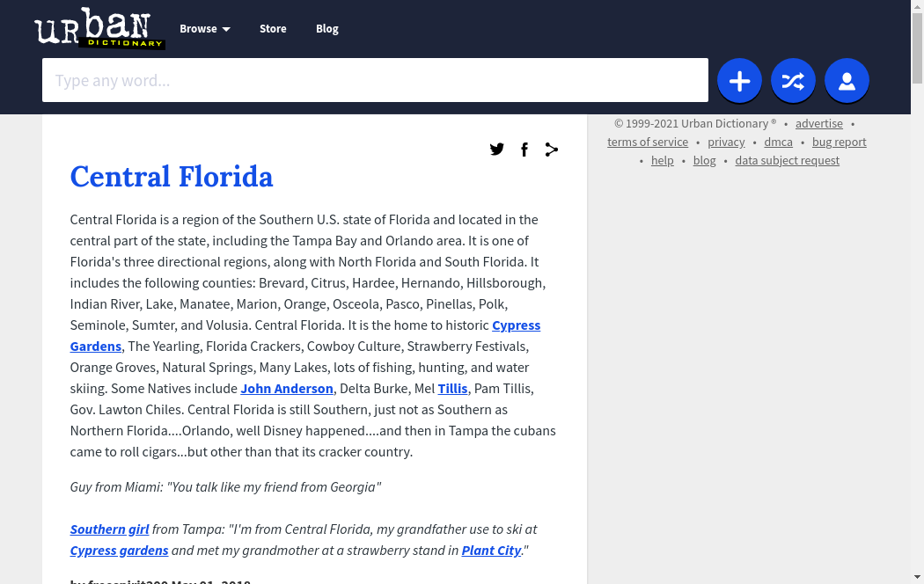Click the random word shuffle icon
924x584 pixels.
click(x=793, y=81)
